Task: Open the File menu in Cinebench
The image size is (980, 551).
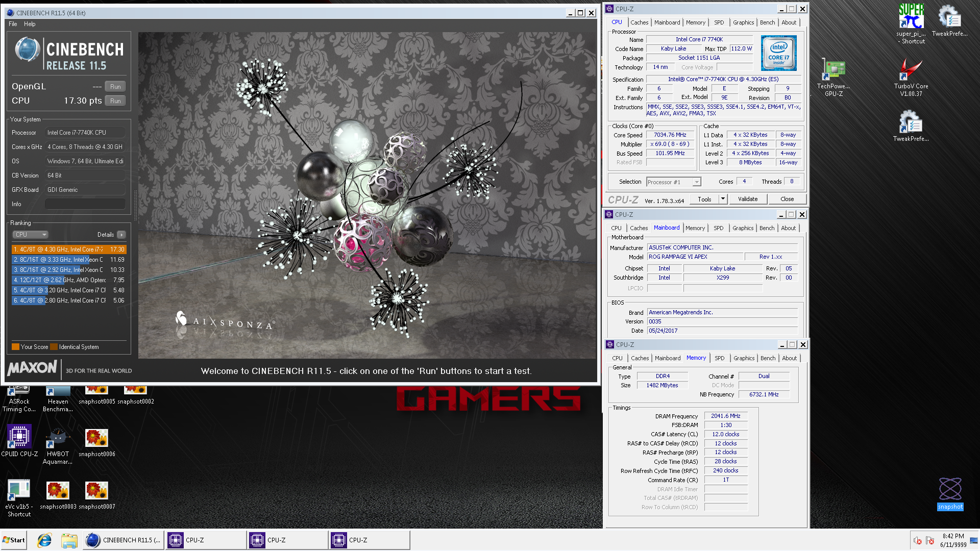Action: (13, 24)
